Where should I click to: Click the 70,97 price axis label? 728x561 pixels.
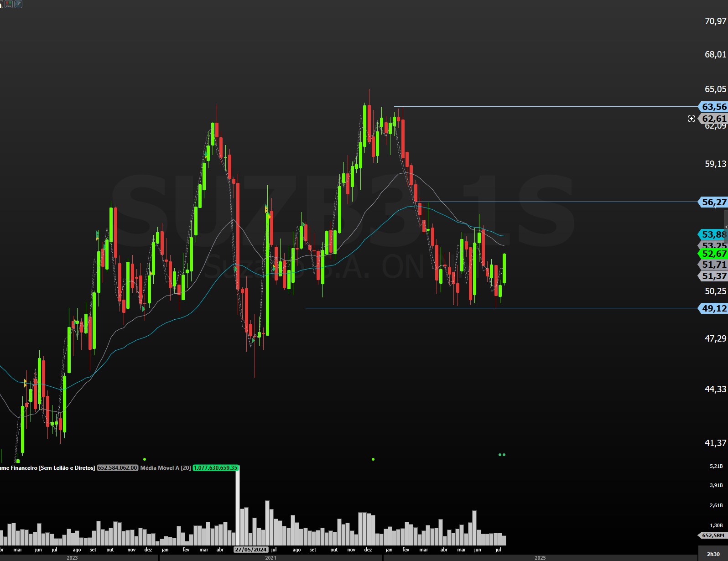(x=715, y=21)
